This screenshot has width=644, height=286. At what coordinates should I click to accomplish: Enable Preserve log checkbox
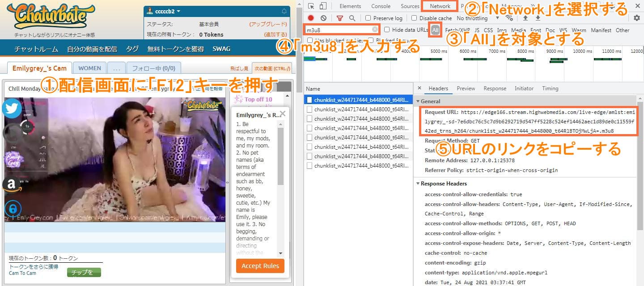(x=368, y=18)
